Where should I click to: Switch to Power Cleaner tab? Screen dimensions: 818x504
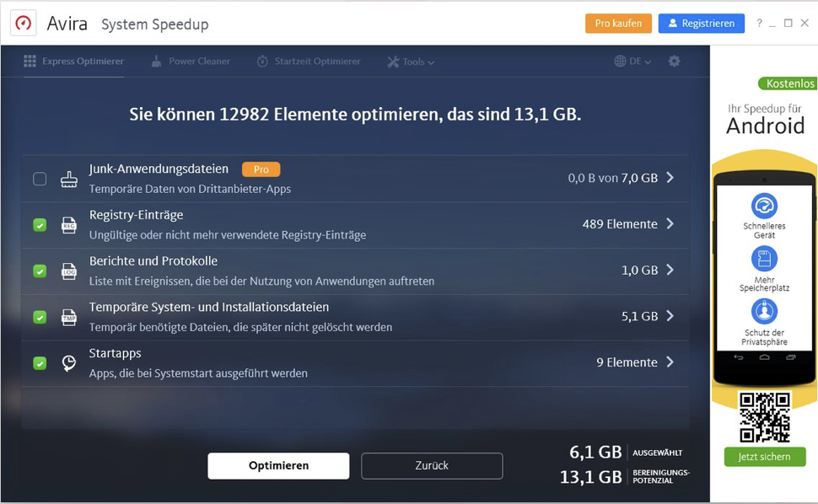click(191, 61)
